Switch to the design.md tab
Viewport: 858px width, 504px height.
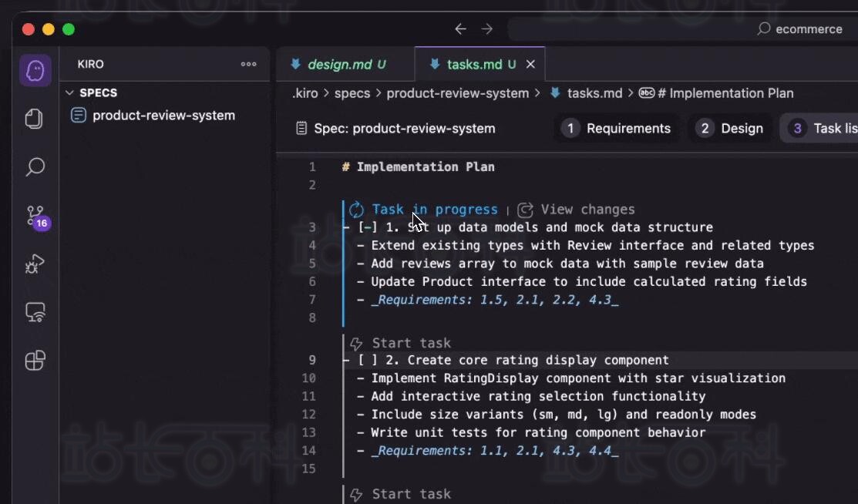point(339,65)
